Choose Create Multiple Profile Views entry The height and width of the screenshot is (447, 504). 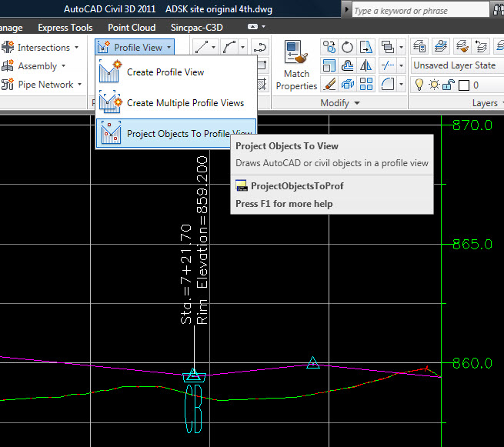[x=176, y=102]
